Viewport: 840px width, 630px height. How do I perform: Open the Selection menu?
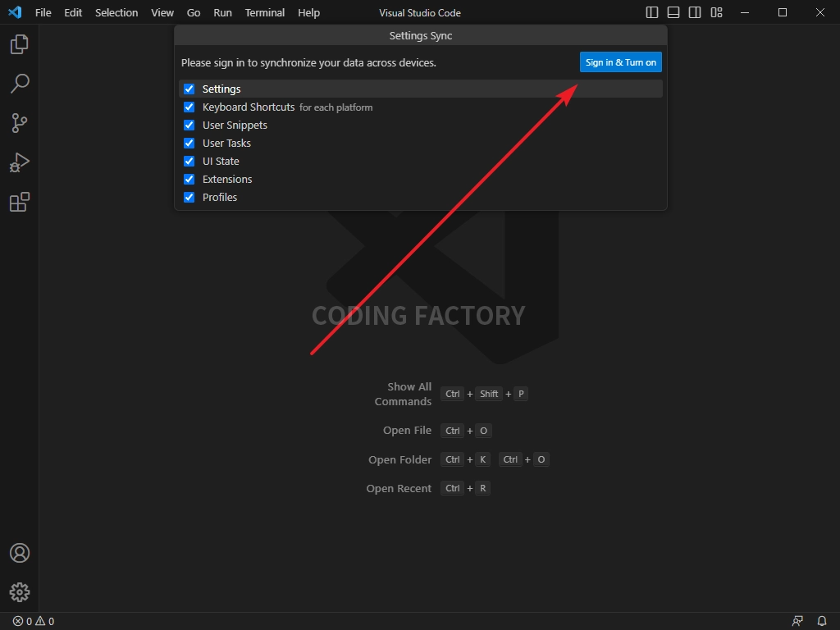point(116,12)
